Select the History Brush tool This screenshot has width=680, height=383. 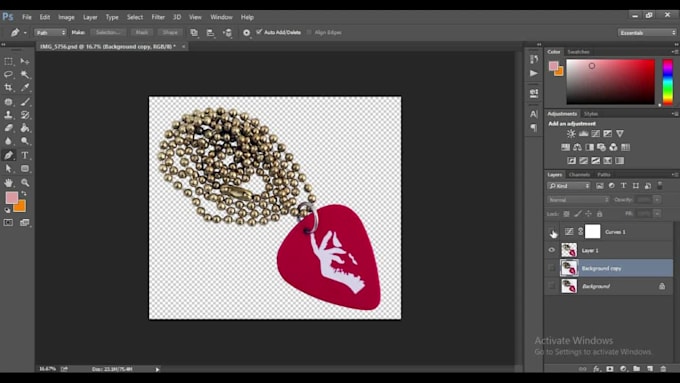tap(25, 115)
